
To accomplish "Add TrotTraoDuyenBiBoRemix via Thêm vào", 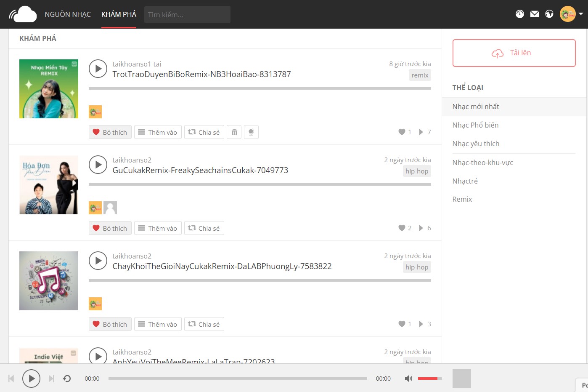I will tap(158, 132).
